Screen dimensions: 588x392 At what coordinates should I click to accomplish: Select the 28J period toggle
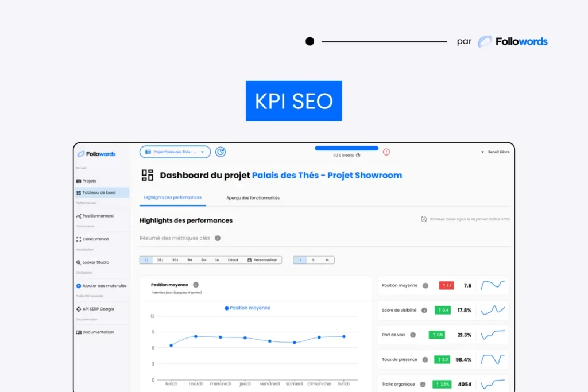(160, 260)
